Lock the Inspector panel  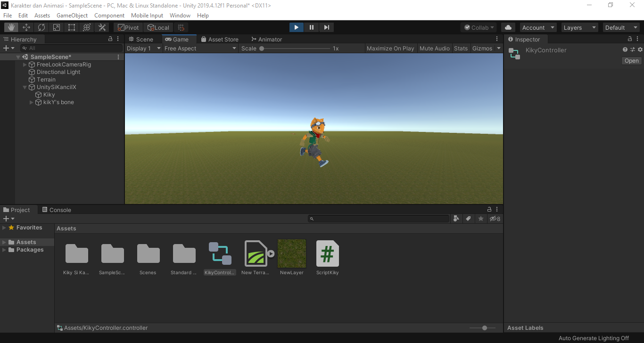pos(630,39)
